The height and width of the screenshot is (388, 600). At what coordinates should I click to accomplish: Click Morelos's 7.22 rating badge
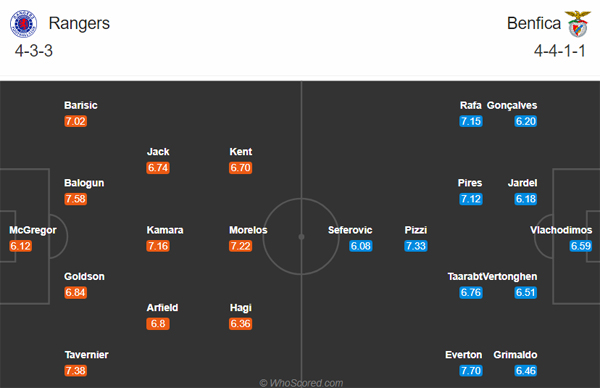tap(240, 246)
